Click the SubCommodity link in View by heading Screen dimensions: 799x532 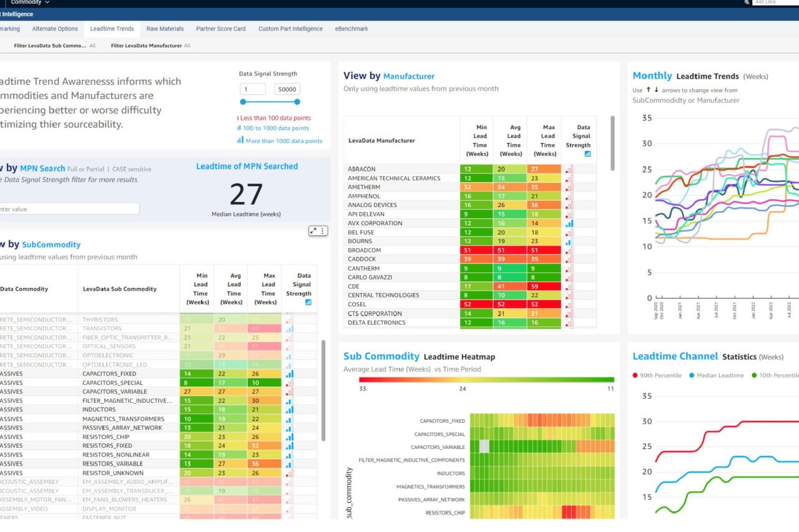coord(51,244)
